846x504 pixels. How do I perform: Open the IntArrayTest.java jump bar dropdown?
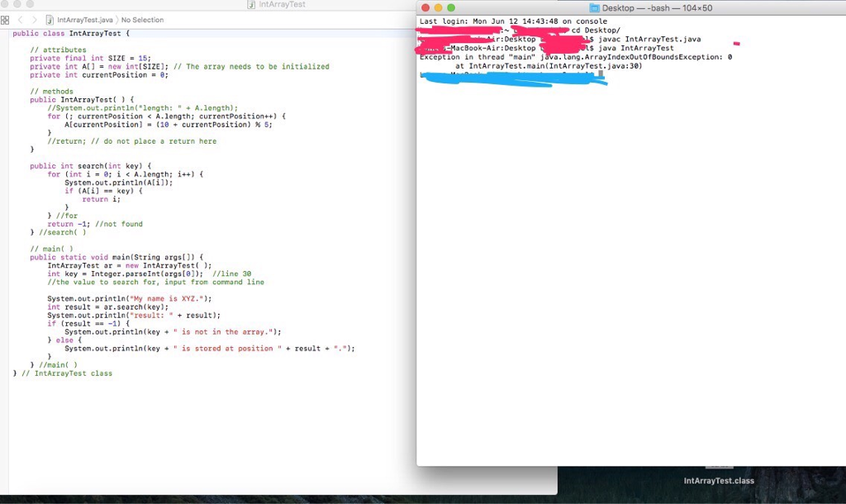pyautogui.click(x=85, y=20)
